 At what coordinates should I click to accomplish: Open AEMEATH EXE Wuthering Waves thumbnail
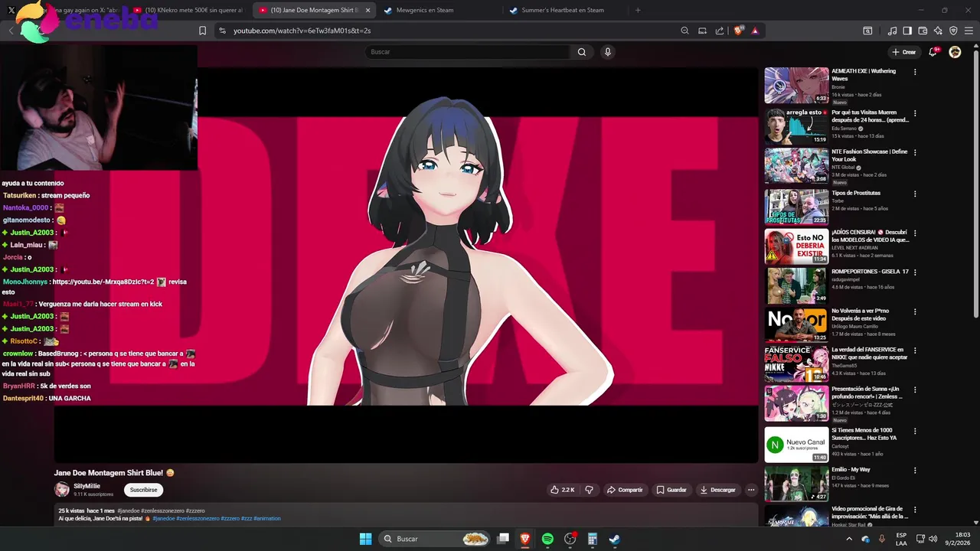coord(796,85)
